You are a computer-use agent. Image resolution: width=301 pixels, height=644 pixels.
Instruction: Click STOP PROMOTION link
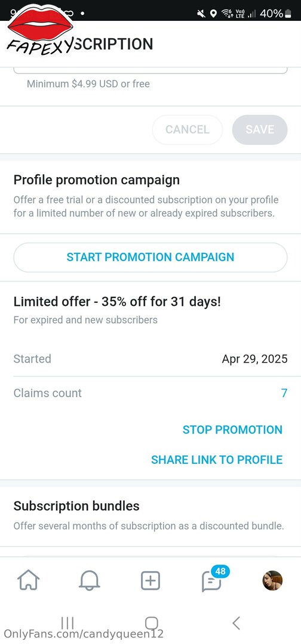232,429
